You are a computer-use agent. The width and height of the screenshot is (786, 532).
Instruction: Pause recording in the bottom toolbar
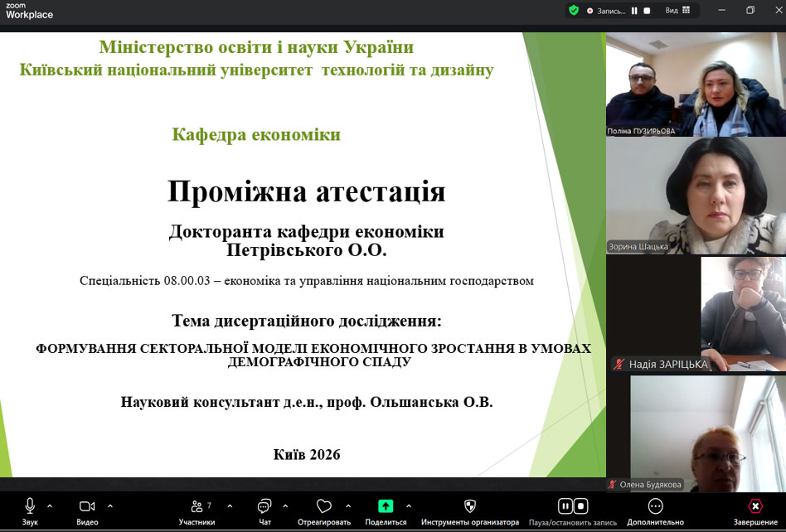(565, 505)
